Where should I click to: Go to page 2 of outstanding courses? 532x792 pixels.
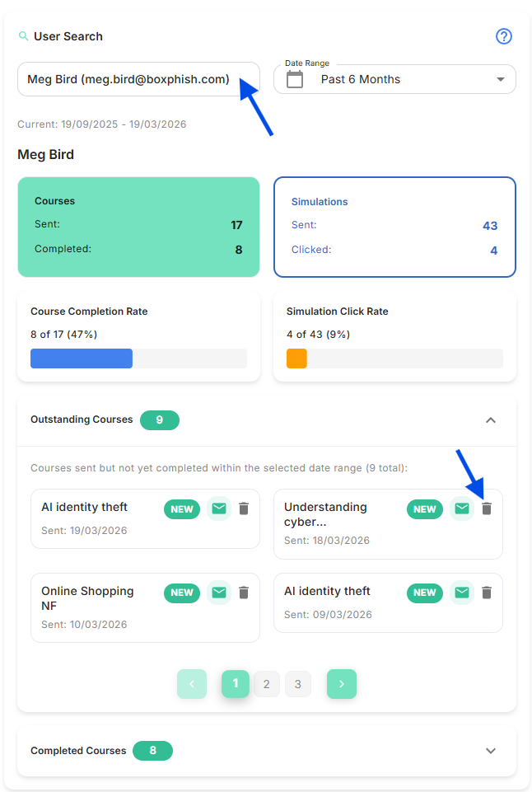pyautogui.click(x=266, y=684)
